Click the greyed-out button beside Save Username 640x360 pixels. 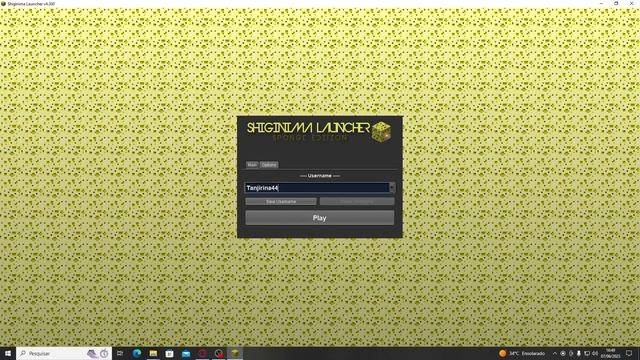click(357, 201)
